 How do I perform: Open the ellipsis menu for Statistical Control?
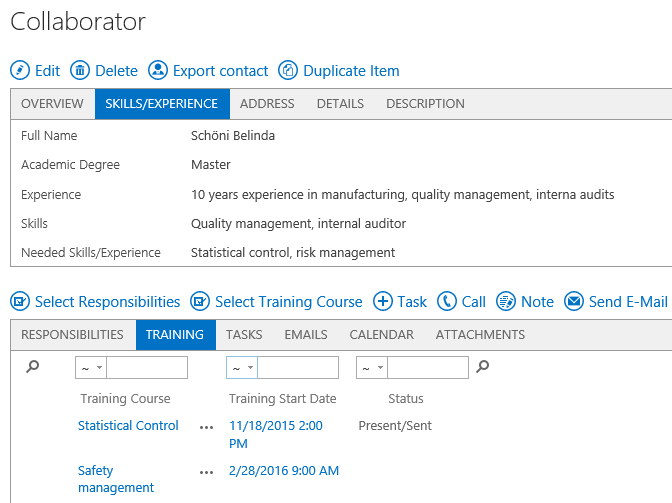pyautogui.click(x=206, y=427)
